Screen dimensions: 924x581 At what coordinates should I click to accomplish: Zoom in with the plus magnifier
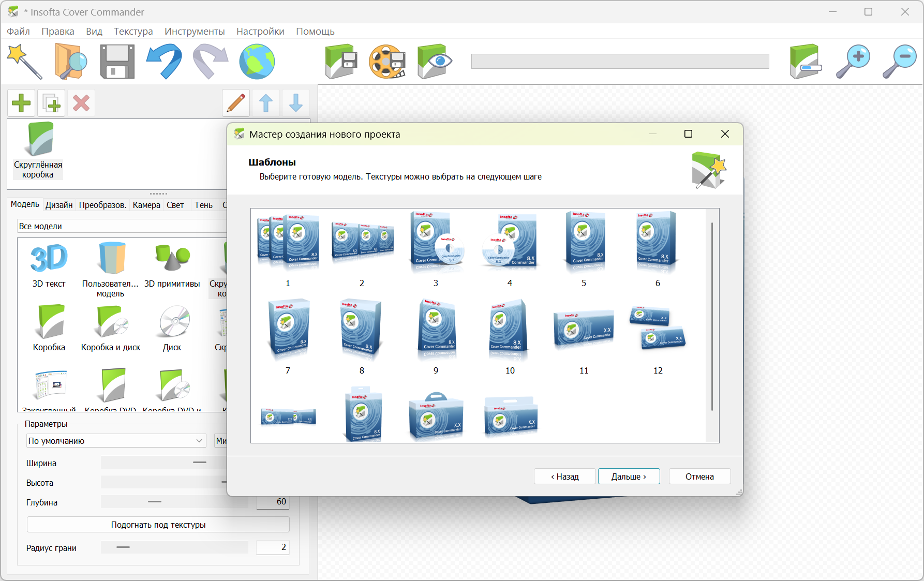click(853, 62)
